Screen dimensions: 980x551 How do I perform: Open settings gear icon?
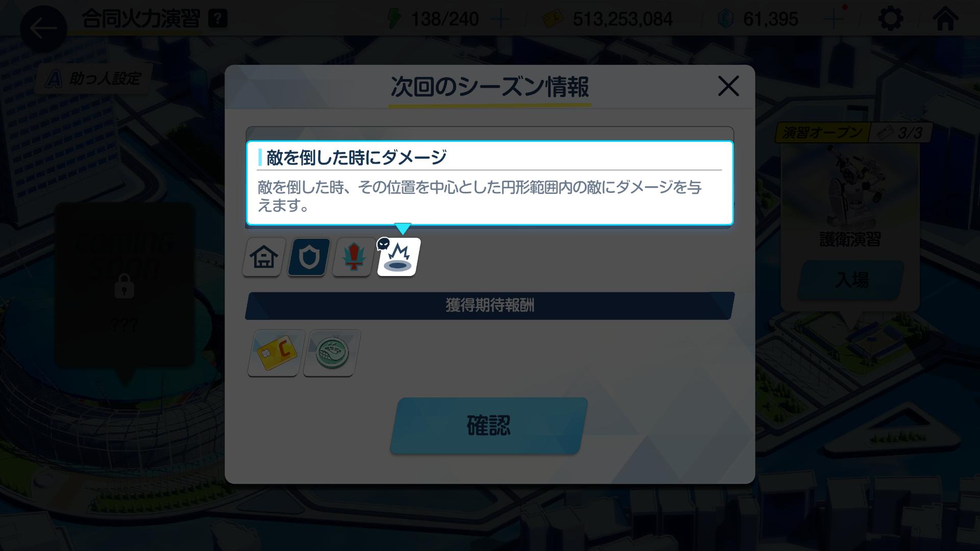[891, 19]
